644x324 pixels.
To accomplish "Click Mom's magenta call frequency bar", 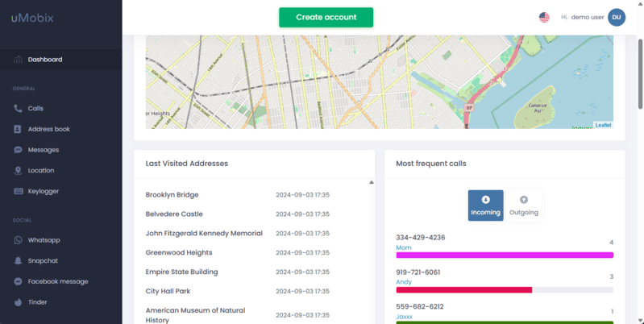I will click(504, 255).
